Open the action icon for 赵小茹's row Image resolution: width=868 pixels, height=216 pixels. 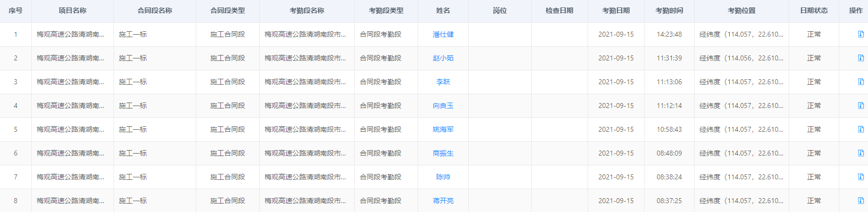click(x=861, y=58)
